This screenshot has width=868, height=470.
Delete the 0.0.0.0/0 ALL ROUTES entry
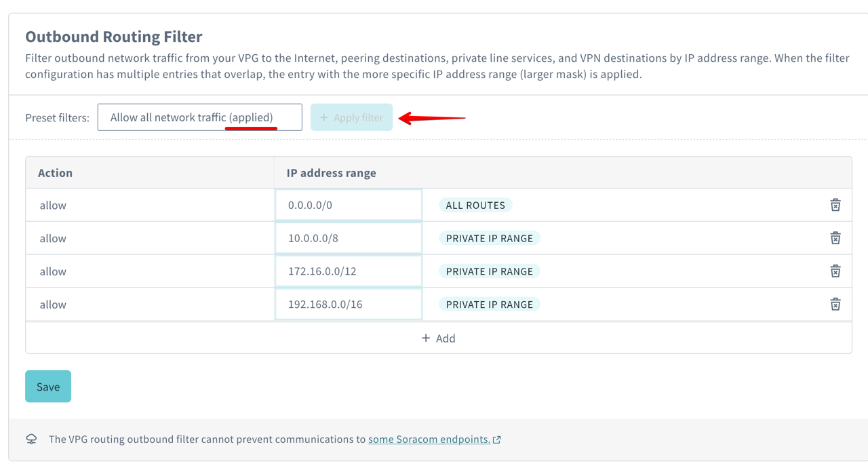pos(835,205)
